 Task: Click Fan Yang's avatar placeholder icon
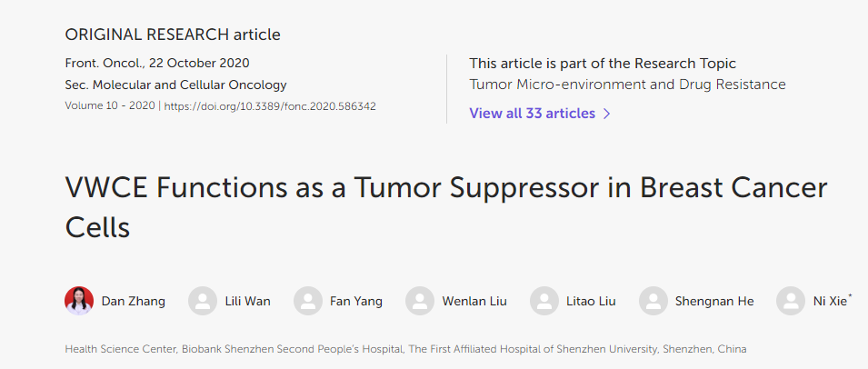tap(308, 301)
